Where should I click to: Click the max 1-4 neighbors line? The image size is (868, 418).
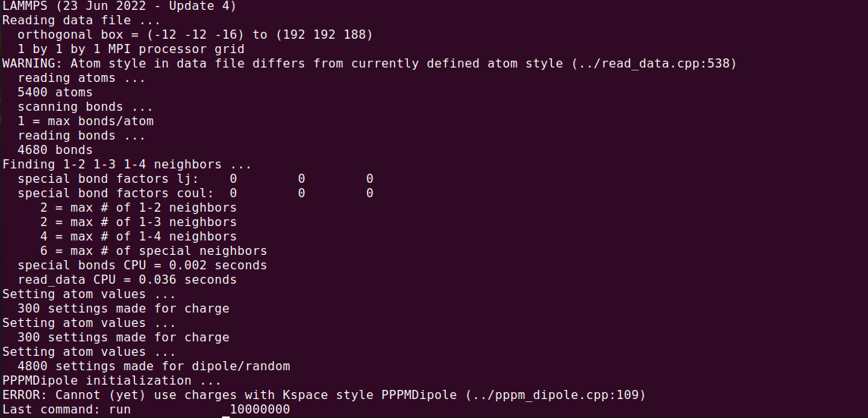138,237
